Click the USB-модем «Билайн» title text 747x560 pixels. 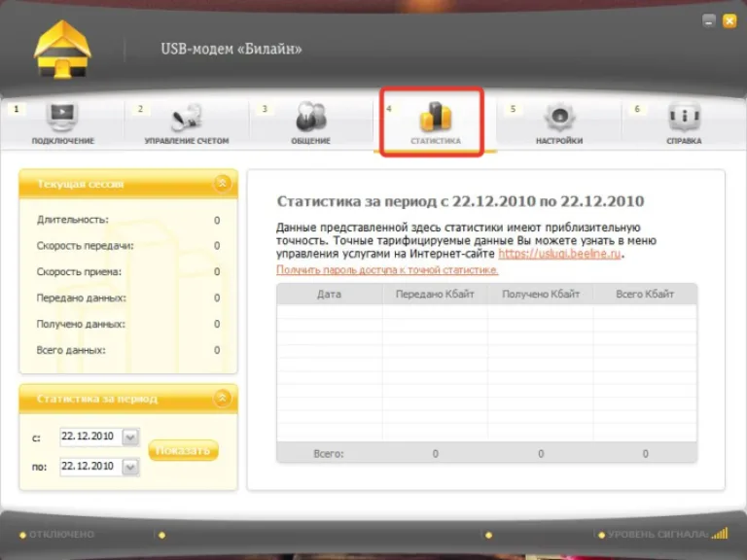[x=231, y=49]
